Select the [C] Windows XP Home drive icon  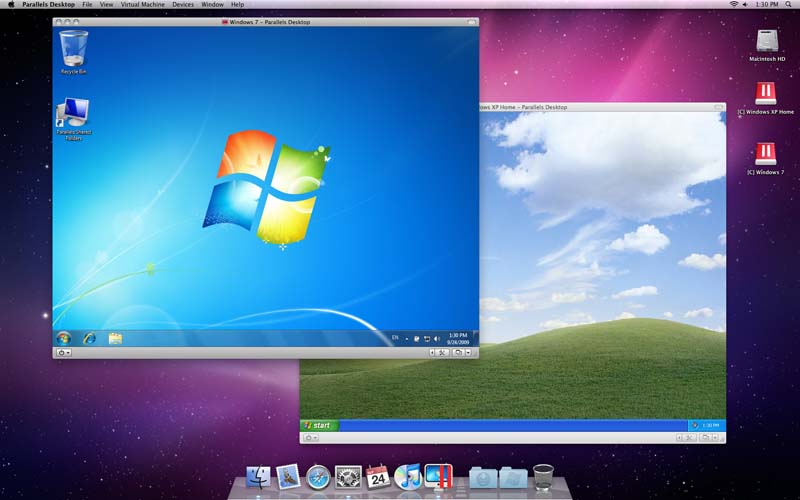coord(766,98)
